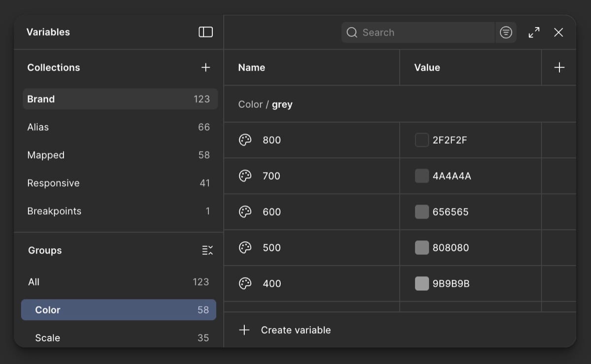
Task: Expand the variables window to fullscreen
Action: click(x=534, y=33)
